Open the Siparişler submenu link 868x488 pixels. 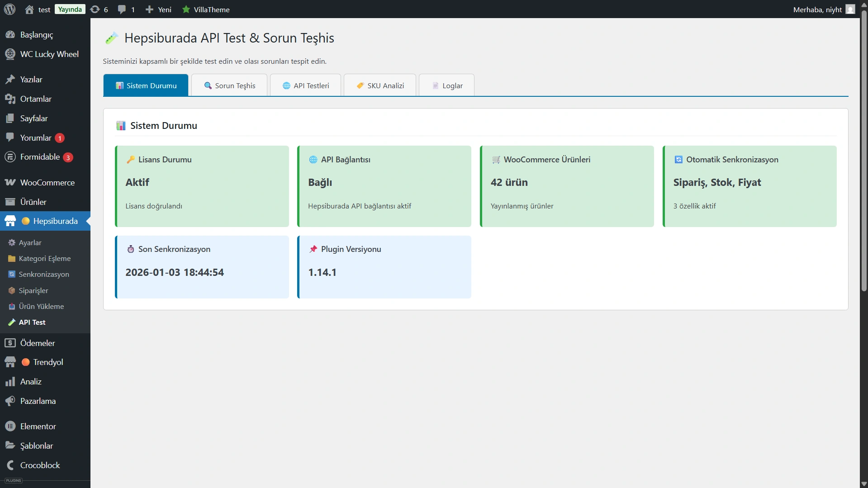click(33, 290)
